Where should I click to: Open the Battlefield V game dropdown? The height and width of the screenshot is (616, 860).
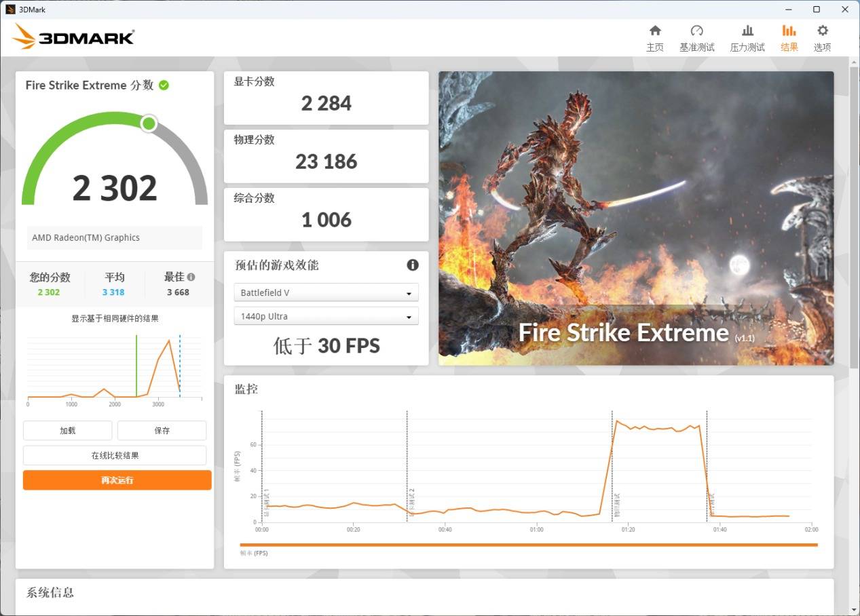click(326, 293)
